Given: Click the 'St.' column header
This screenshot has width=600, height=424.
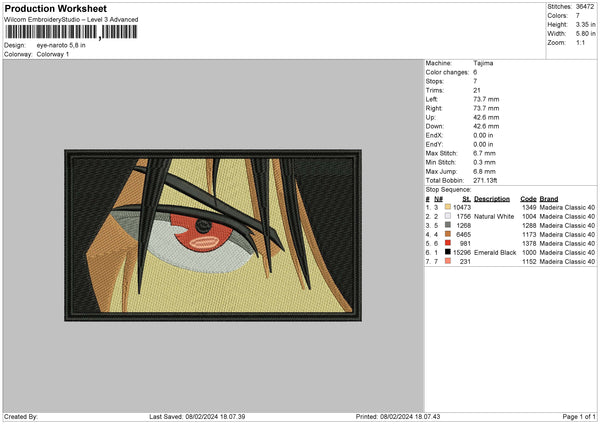Looking at the screenshot, I should 466,199.
